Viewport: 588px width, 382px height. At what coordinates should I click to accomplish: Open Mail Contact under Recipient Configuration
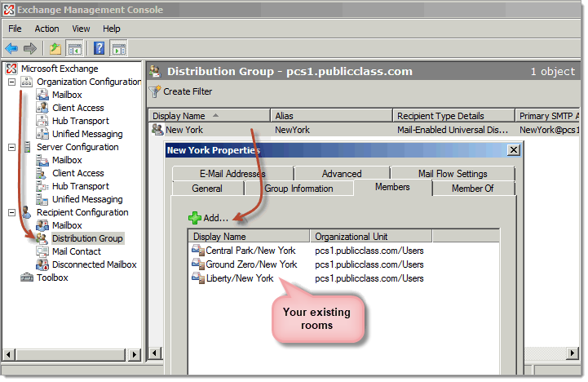(x=77, y=251)
